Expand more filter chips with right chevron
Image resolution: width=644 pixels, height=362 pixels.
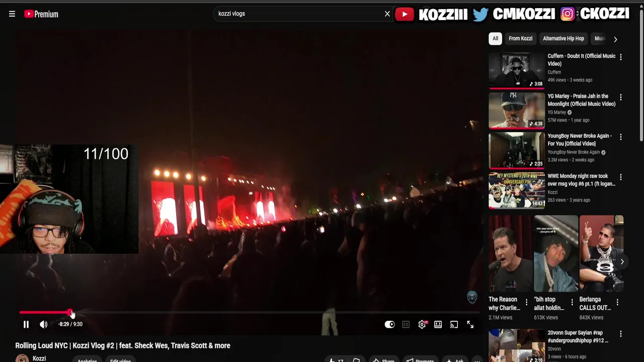point(615,39)
